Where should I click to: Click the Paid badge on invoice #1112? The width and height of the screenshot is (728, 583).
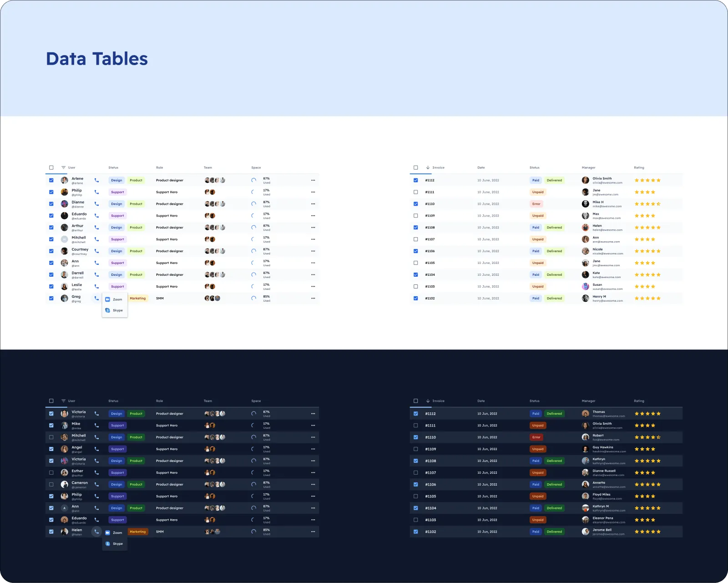pos(536,180)
